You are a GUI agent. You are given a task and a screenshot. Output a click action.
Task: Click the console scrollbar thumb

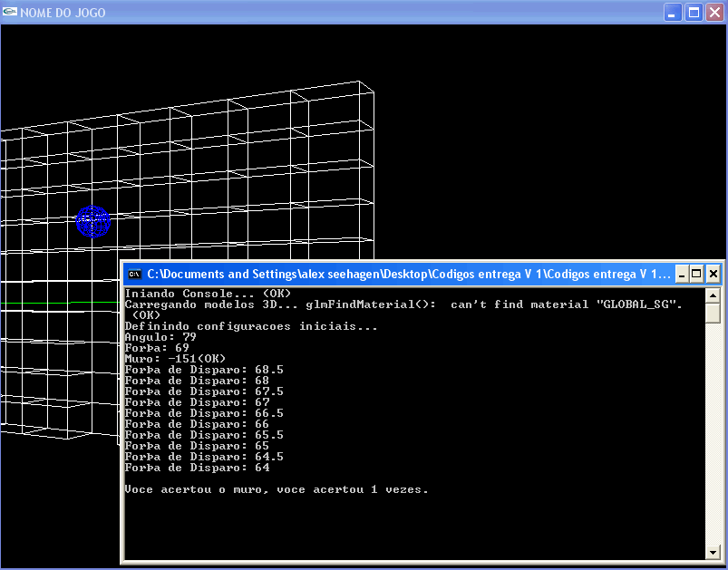(x=713, y=313)
